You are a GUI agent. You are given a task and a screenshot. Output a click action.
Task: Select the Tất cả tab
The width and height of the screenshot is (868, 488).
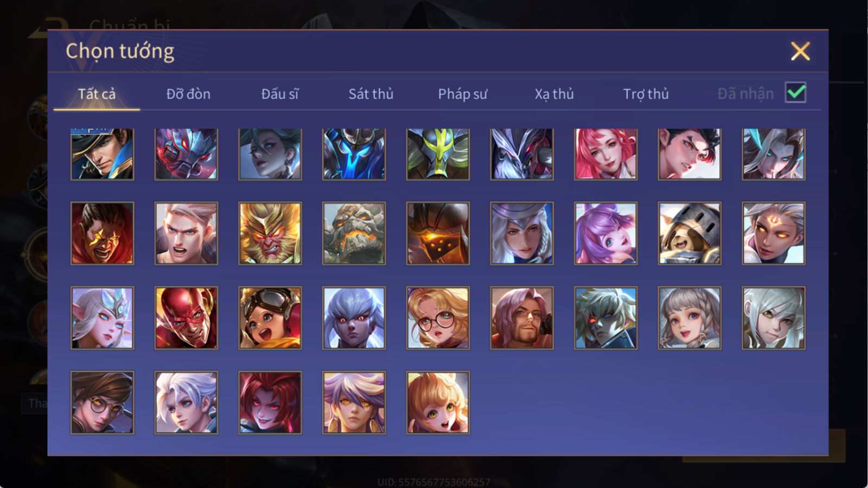coord(97,94)
